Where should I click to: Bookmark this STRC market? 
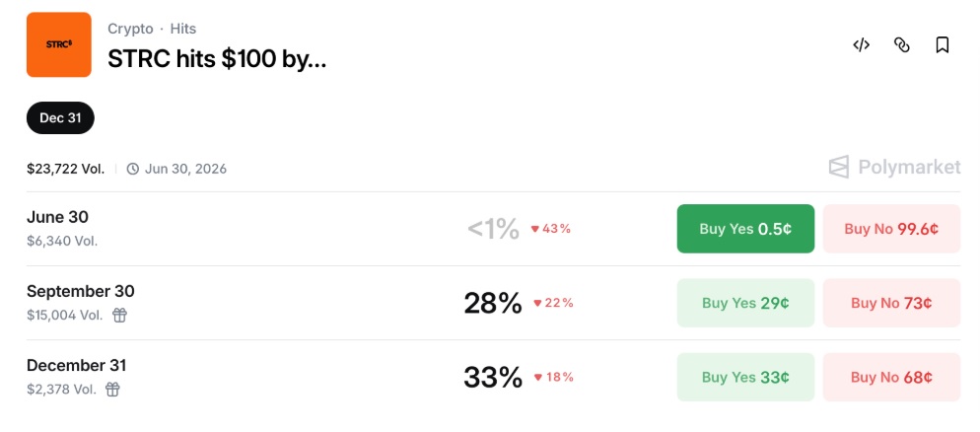(x=943, y=45)
